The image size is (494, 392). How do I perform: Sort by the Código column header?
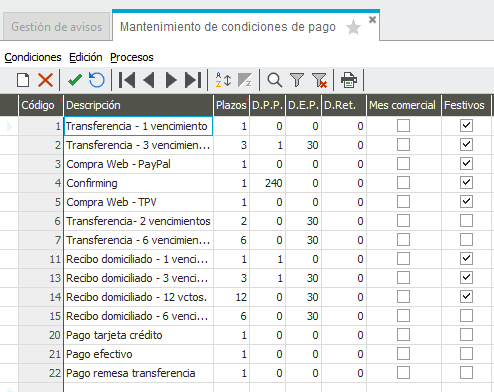(40, 105)
